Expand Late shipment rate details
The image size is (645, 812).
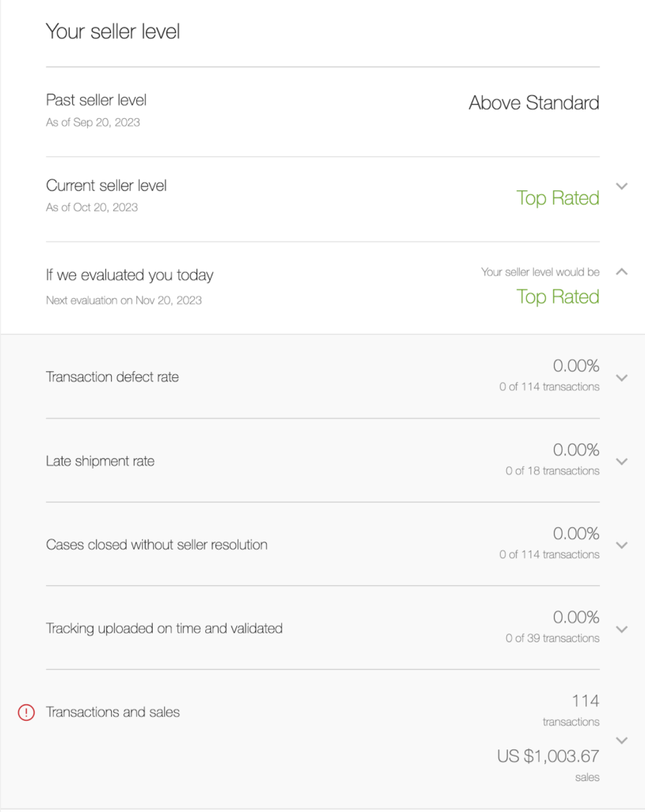[x=622, y=462]
